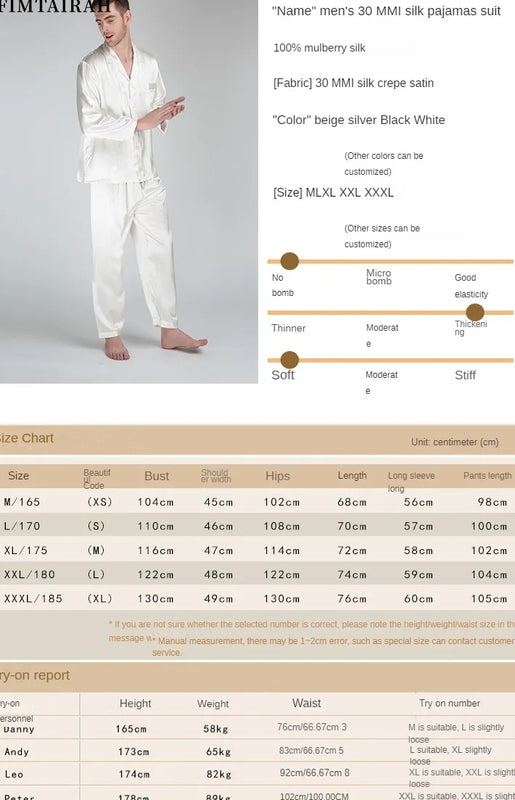
Task: Click the Fabric 30 MMI silk crepe satin line
Action: tap(353, 83)
